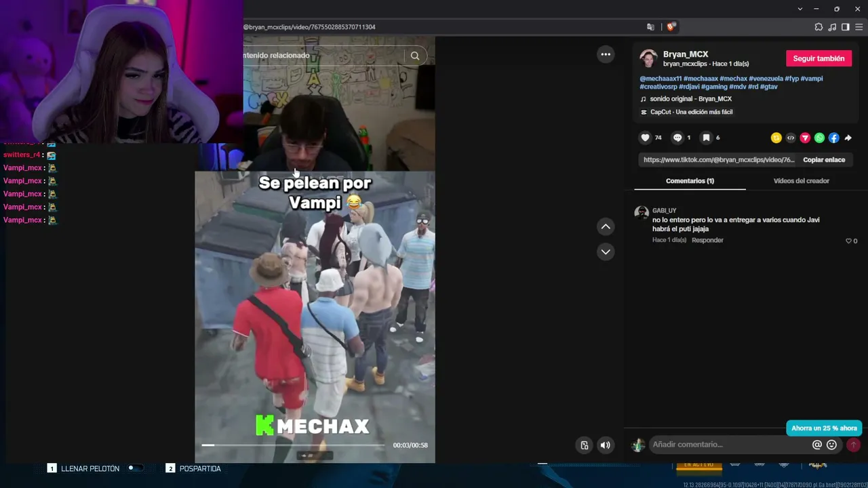Open the GABI_UY commenter username
The image size is (868, 488).
click(x=664, y=211)
